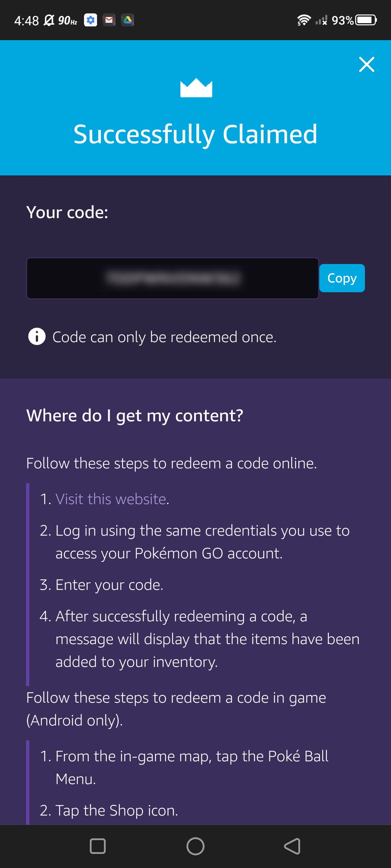Tap the 90Hz refresh rate indicator

coord(68,21)
